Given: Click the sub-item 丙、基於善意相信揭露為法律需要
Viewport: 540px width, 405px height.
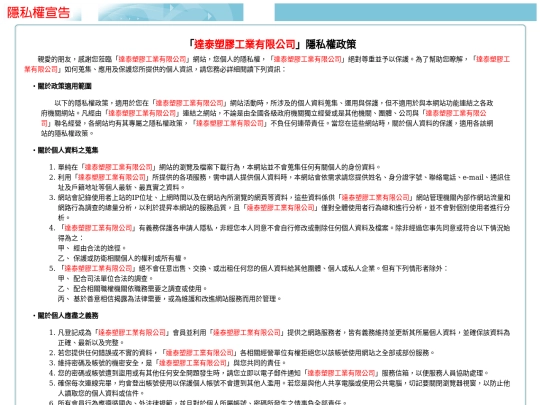Looking at the screenshot, I should [169, 299].
